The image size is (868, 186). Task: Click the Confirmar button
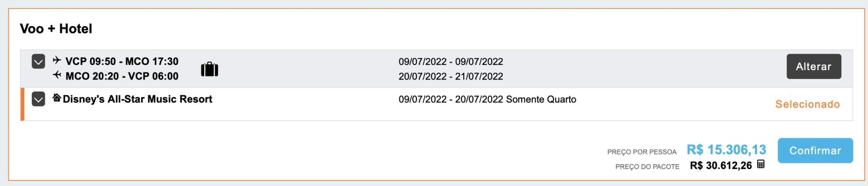click(815, 150)
